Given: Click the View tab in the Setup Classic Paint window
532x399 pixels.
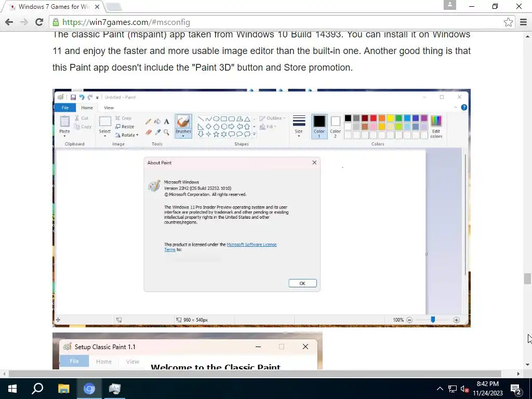Looking at the screenshot, I should tap(132, 362).
